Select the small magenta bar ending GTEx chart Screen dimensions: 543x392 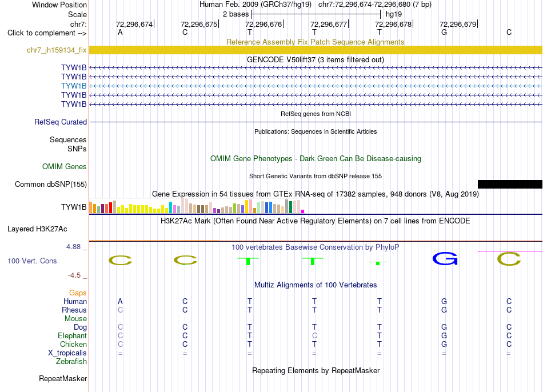pyautogui.click(x=303, y=211)
